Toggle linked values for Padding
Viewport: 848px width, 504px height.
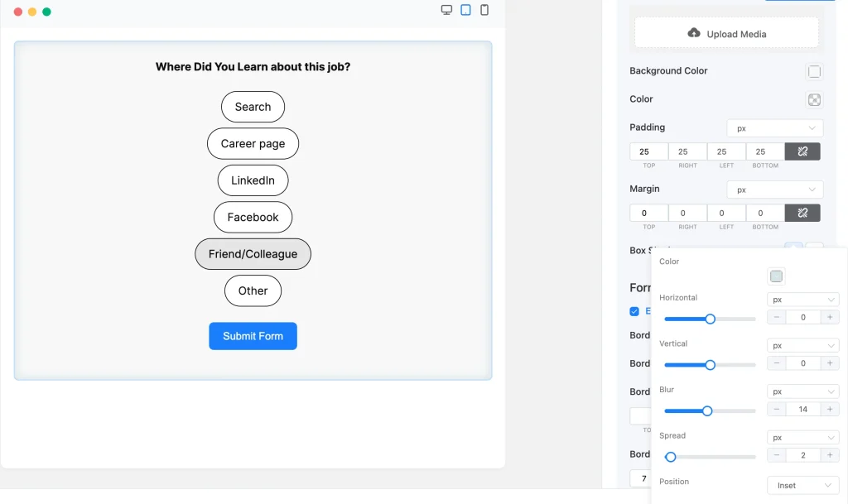[802, 151]
